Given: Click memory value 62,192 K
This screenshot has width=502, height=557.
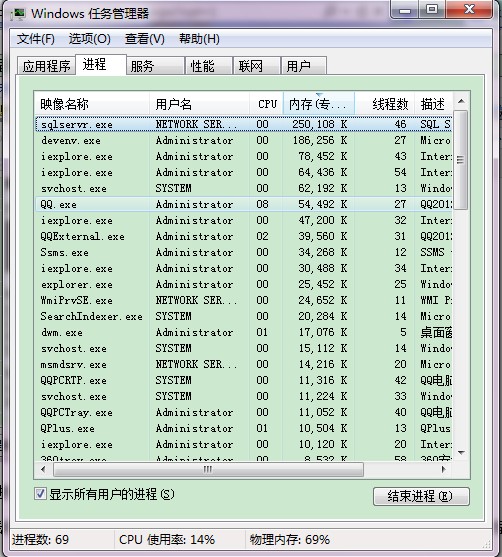Looking at the screenshot, I should coord(323,188).
